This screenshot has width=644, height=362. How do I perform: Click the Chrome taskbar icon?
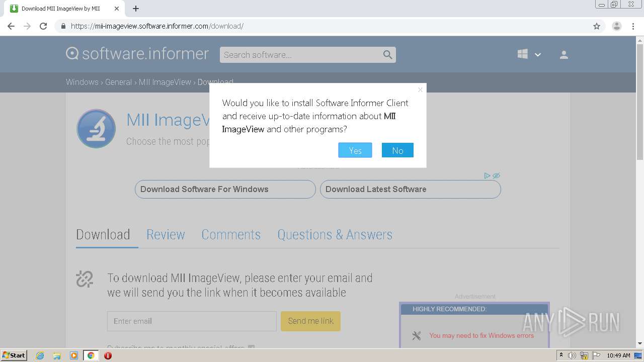tap(91, 355)
